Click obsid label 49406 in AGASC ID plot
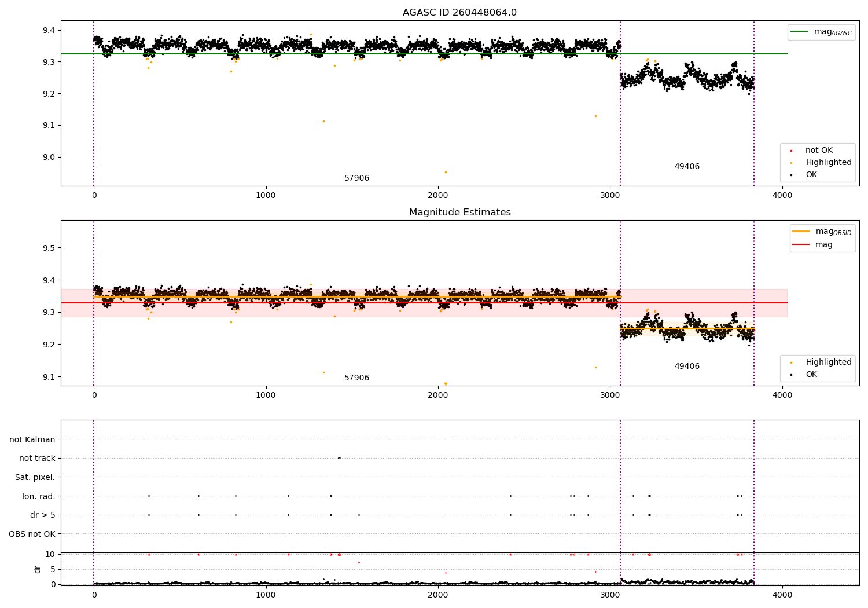868x608 pixels. 687,167
